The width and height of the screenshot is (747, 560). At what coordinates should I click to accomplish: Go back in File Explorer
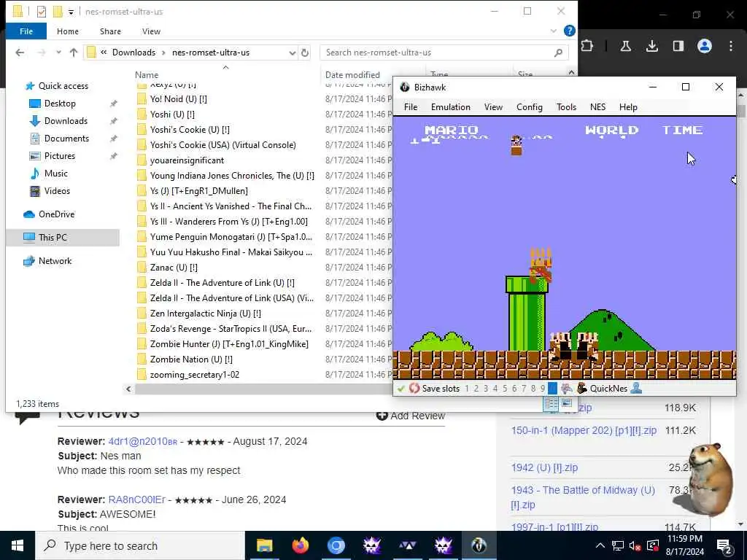[x=20, y=52]
